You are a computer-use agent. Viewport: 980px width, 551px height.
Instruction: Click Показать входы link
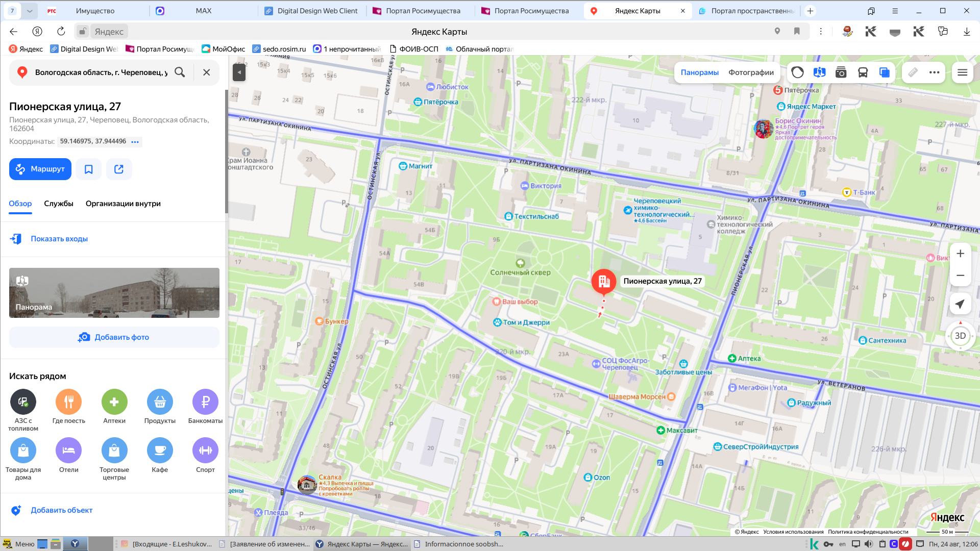(59, 239)
